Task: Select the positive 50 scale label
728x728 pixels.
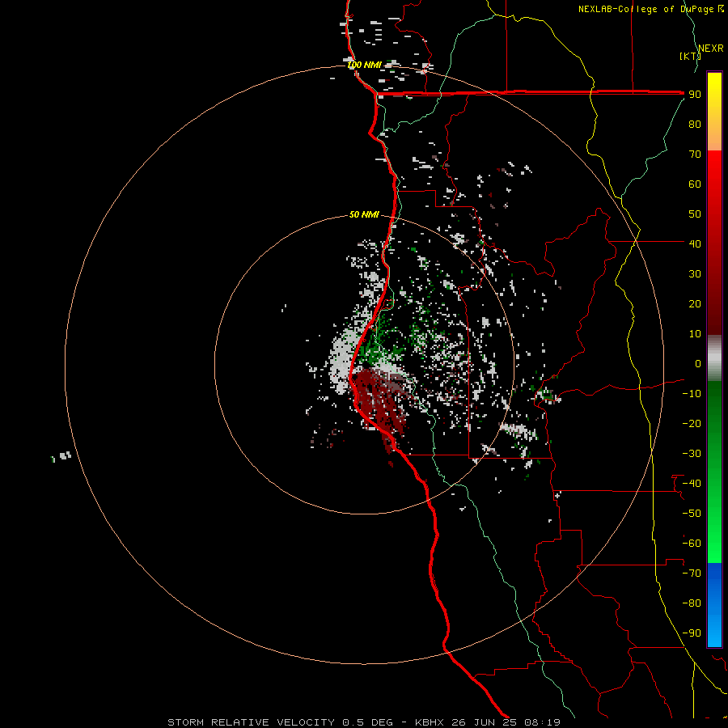Action: pyautogui.click(x=695, y=214)
